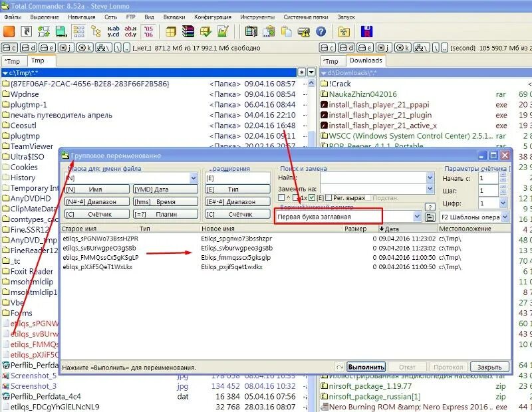Click the green notebook copy icon
The image size is (532, 412).
[x=251, y=31]
